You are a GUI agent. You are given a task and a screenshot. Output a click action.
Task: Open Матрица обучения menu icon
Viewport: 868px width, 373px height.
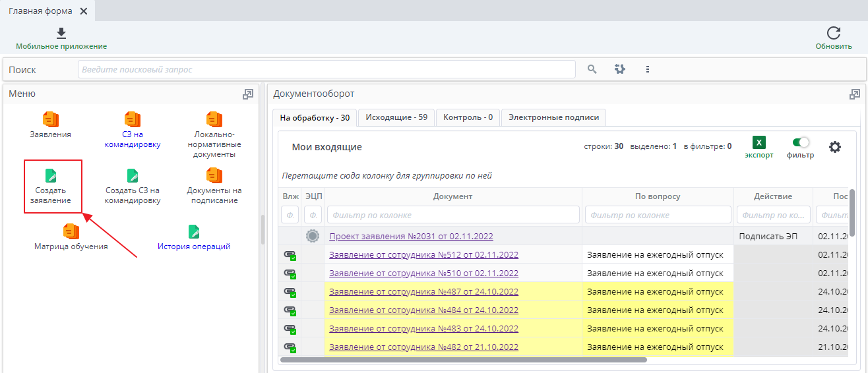pos(71,232)
